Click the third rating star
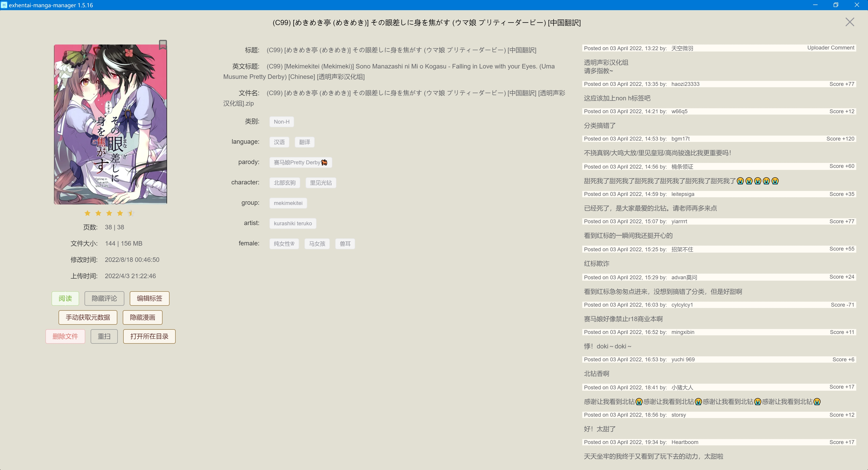 tap(109, 213)
